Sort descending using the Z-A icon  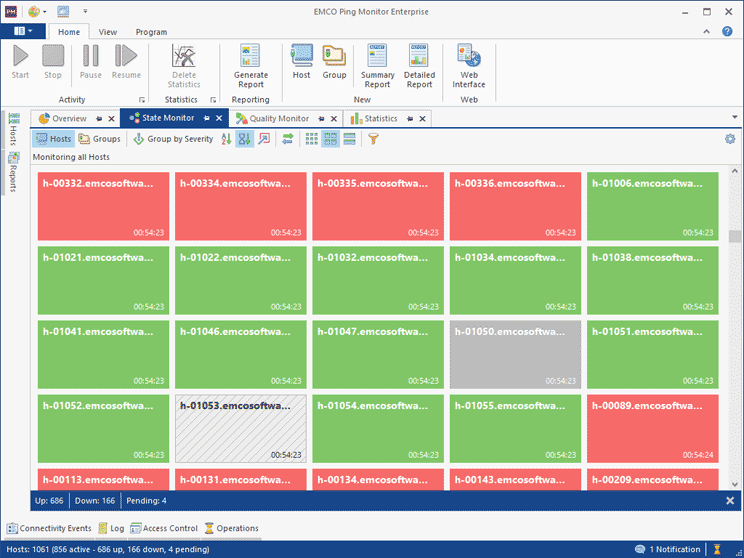click(244, 139)
